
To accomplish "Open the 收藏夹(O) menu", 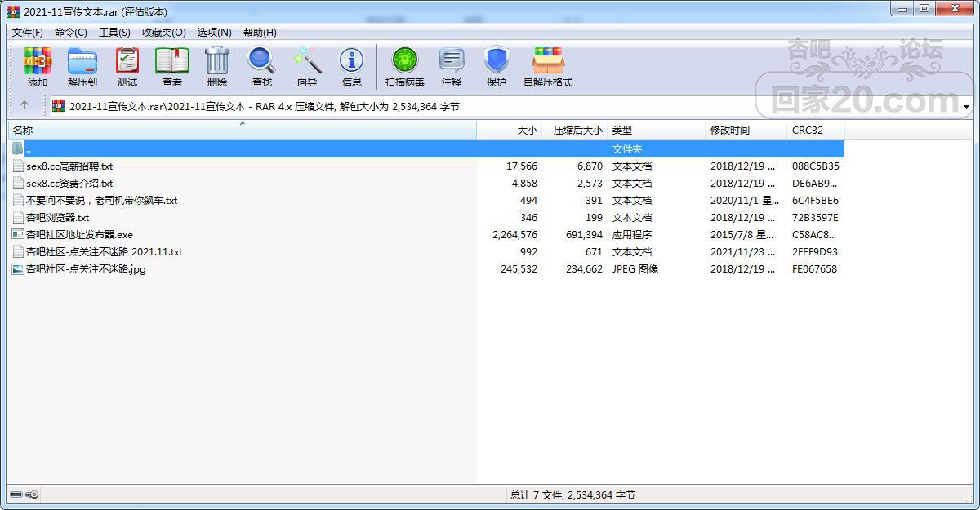I will coord(164,33).
